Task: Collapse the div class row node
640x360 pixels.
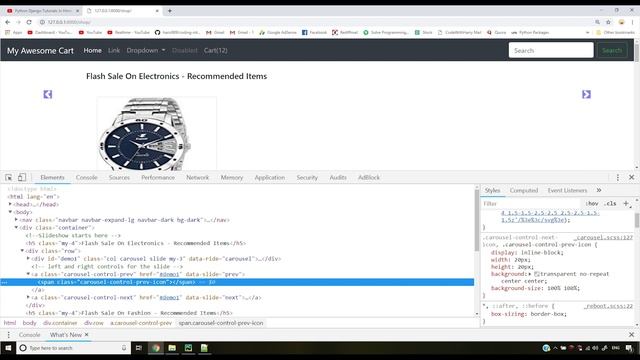Action: [x=22, y=251]
